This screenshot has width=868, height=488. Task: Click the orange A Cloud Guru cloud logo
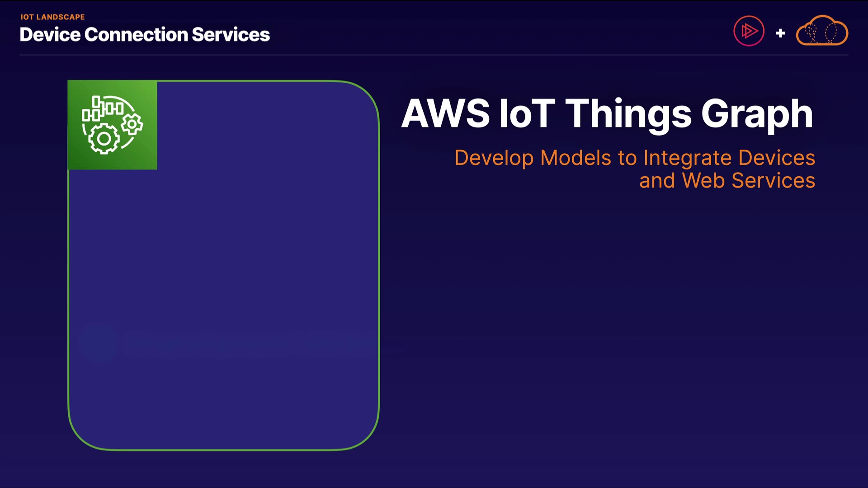coord(822,31)
